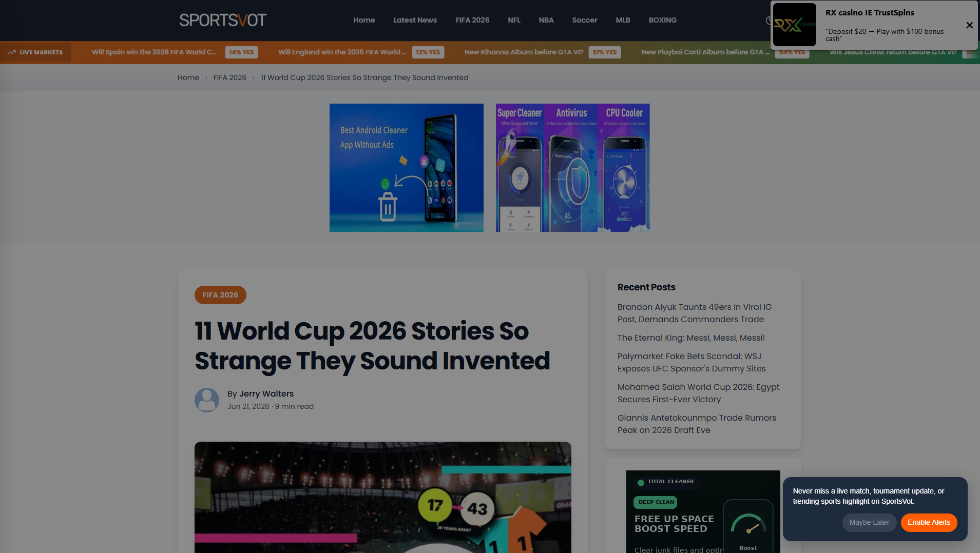Click the SportsVot site logo
980x553 pixels.
(x=222, y=20)
